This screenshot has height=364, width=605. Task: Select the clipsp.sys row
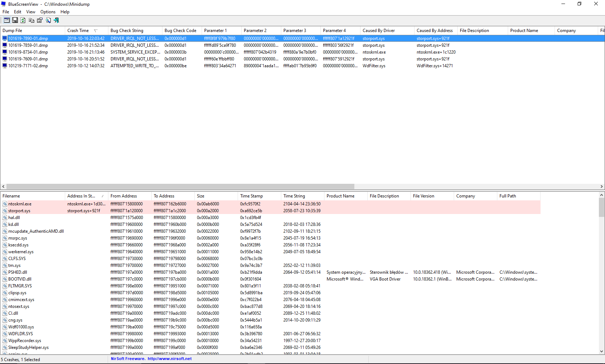(270, 293)
